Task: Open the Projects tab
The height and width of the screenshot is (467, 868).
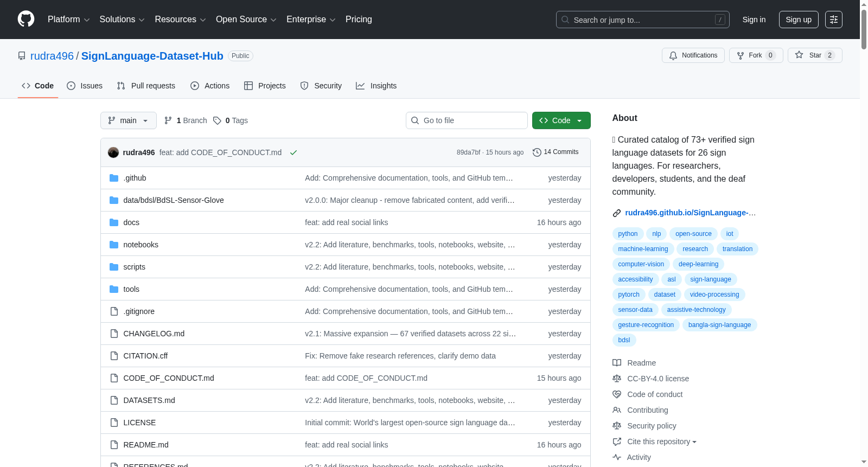Action: pyautogui.click(x=265, y=86)
